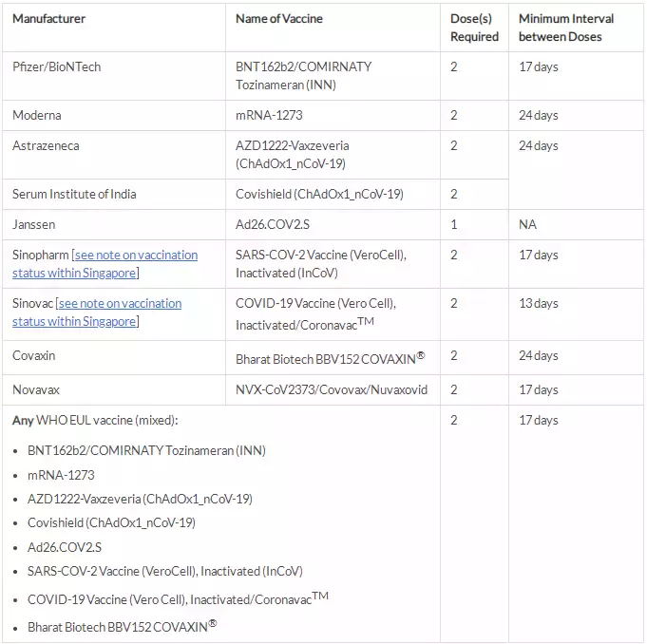The width and height of the screenshot is (647, 644).
Task: Select the Pfizer/BioNTech manufacturer cell
Action: click(x=57, y=67)
